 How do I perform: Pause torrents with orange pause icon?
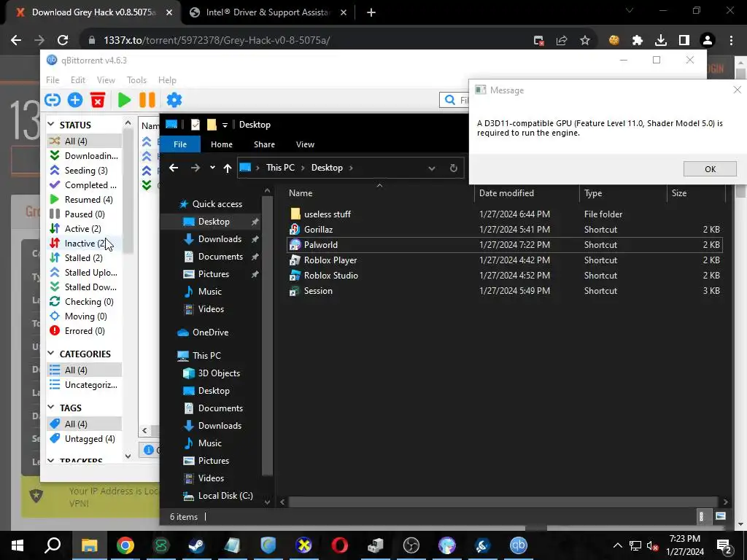click(x=147, y=100)
